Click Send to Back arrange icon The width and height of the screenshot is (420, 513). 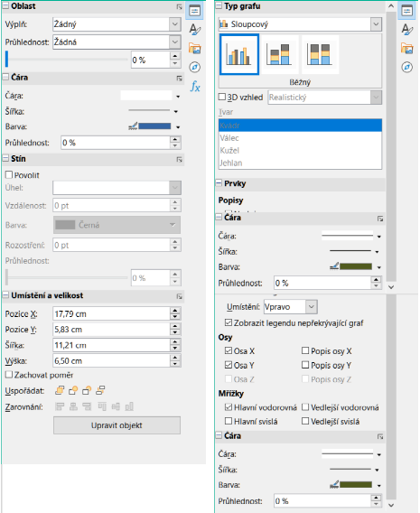coord(100,390)
